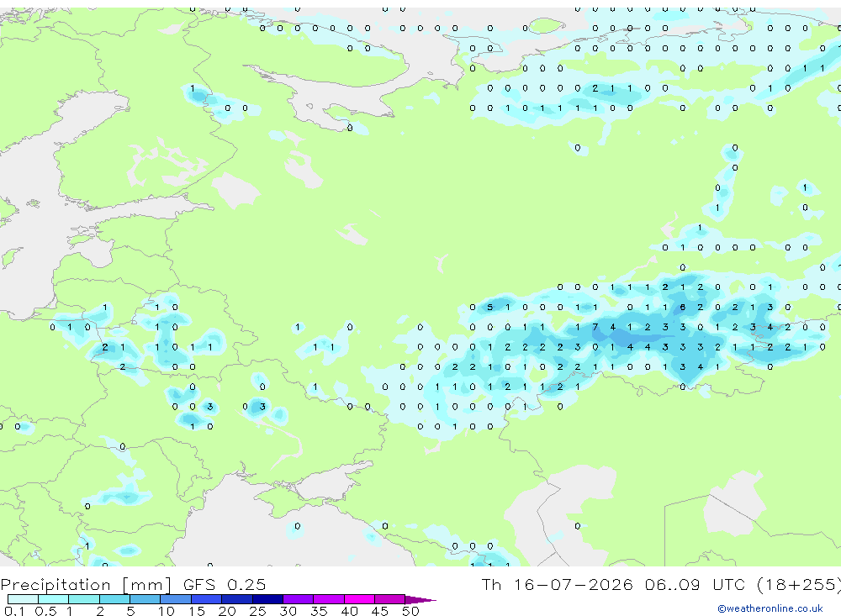841x616 pixels.
Task: Click the precipitation value '5' on the map
Action: pyautogui.click(x=489, y=308)
